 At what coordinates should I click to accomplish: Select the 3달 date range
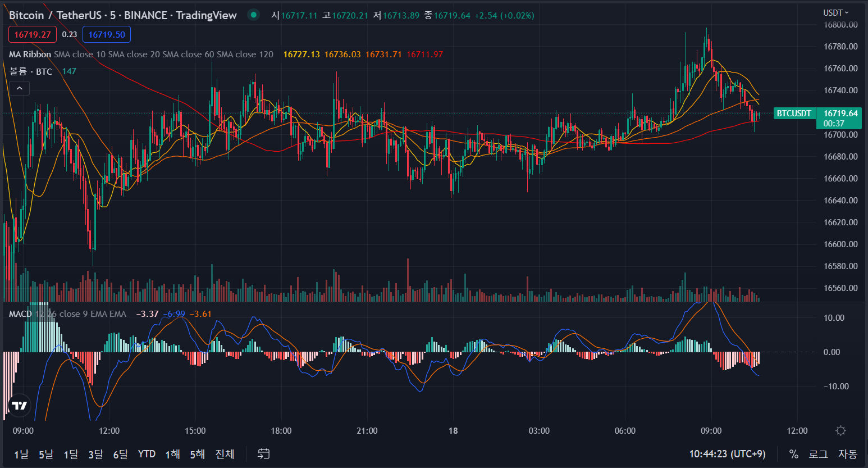coord(95,454)
